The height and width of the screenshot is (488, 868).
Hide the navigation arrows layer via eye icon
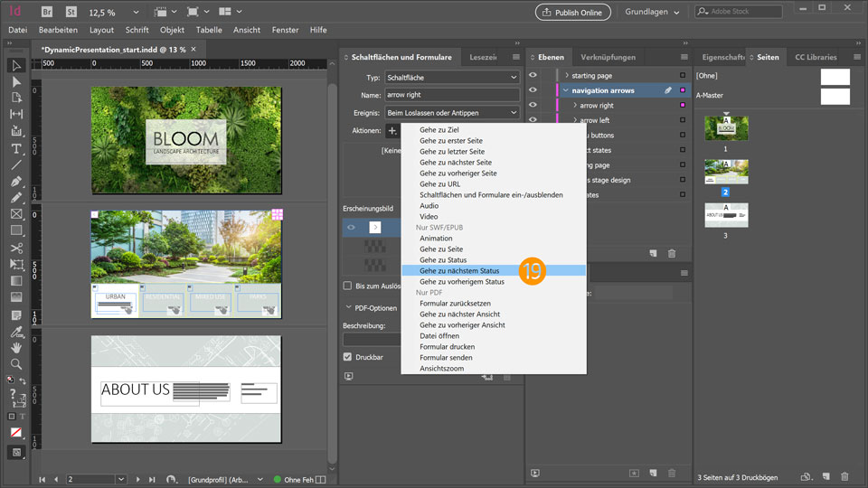pyautogui.click(x=533, y=90)
